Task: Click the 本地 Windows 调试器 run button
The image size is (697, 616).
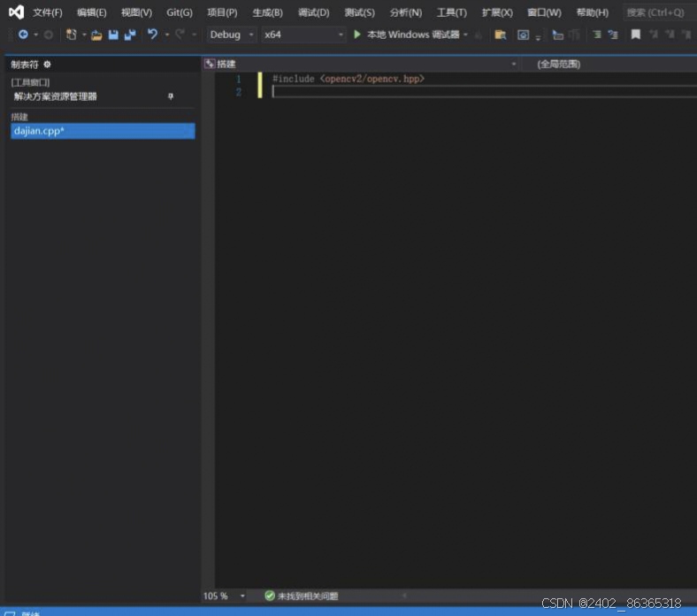Action: click(x=407, y=35)
